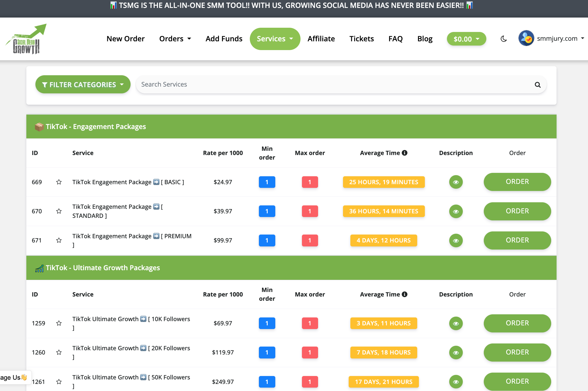The width and height of the screenshot is (588, 391).
Task: Click Average Time info icon in Engagement Packages
Action: [x=405, y=153]
